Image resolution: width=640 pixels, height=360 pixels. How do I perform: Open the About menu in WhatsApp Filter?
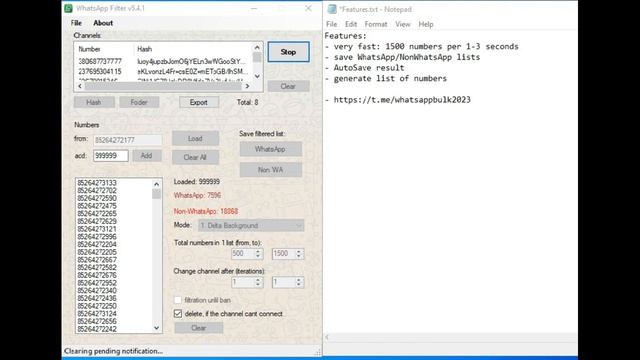103,23
